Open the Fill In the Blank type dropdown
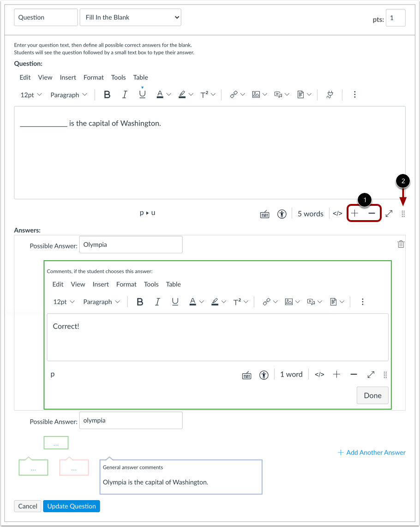420x527 pixels. pos(131,18)
